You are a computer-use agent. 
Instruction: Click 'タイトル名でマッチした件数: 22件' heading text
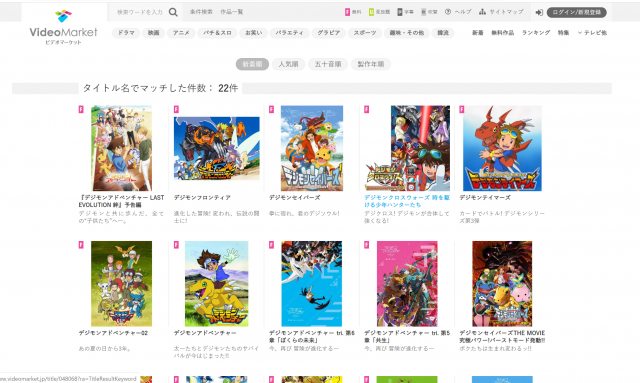pyautogui.click(x=160, y=88)
